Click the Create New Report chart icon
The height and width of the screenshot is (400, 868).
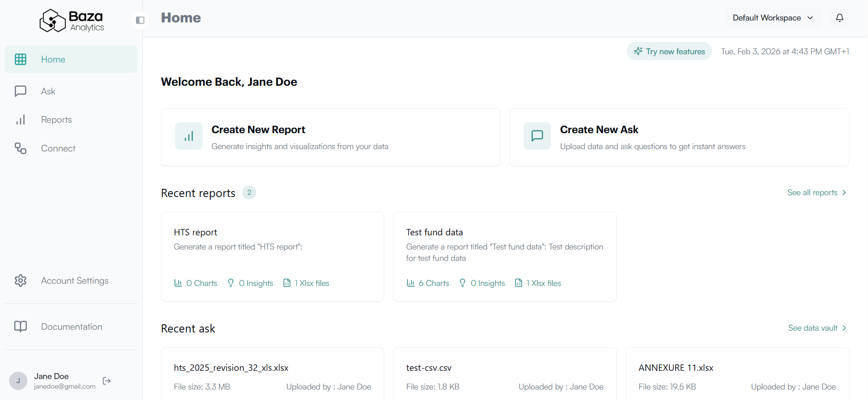click(x=189, y=136)
